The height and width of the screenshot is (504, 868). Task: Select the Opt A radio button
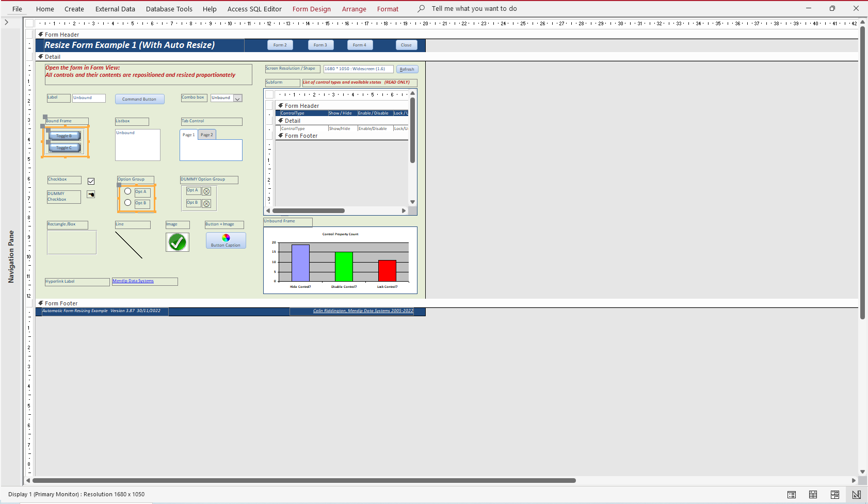click(127, 191)
